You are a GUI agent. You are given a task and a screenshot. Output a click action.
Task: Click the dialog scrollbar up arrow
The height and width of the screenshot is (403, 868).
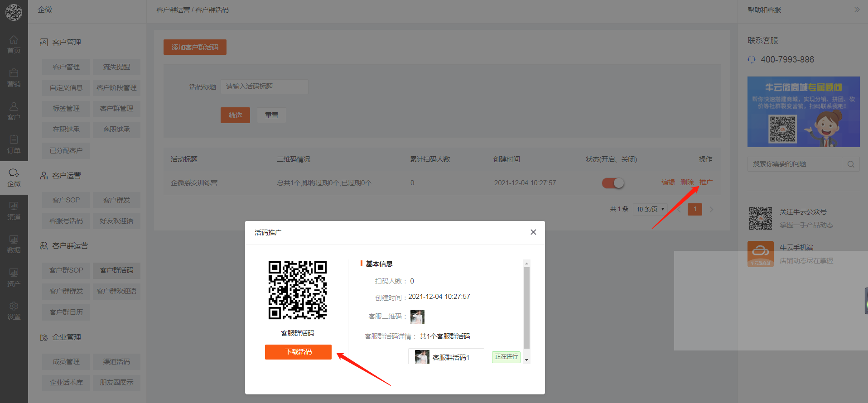point(526,264)
